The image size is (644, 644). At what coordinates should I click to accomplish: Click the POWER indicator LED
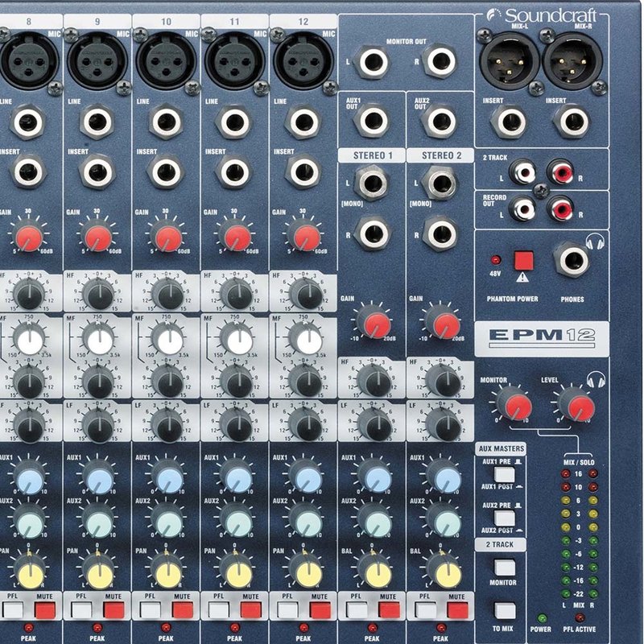coord(543,618)
